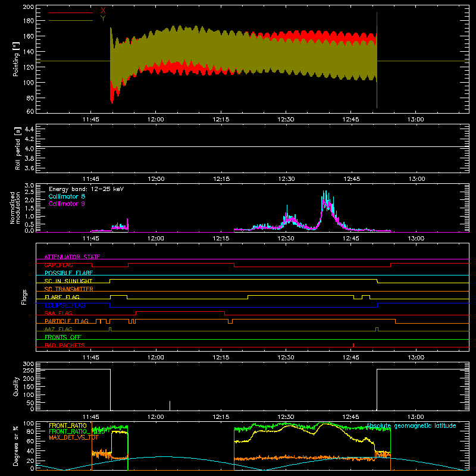The image size is (476, 476).
Task: Click the orange MAX_DET_VS_TOT legend label
Action: pos(74,437)
